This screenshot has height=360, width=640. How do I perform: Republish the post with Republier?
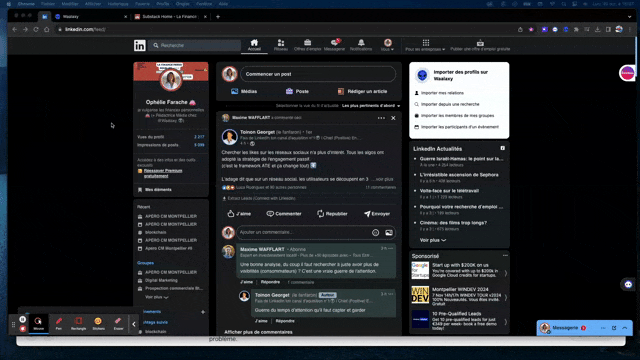332,213
